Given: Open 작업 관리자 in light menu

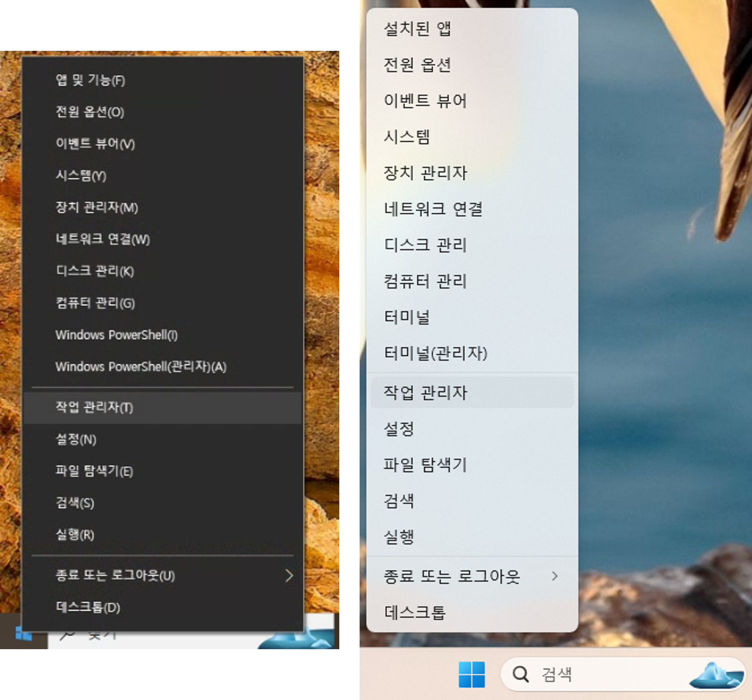Looking at the screenshot, I should pos(425,392).
